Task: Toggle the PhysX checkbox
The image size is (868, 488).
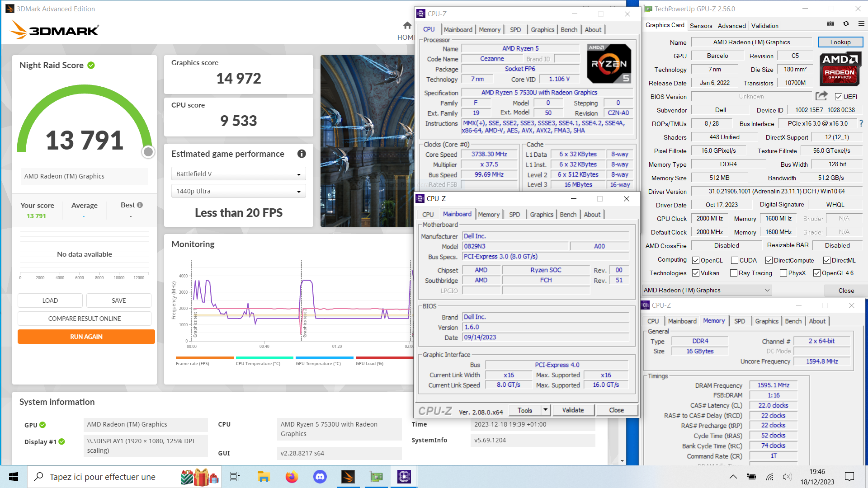Action: point(783,273)
